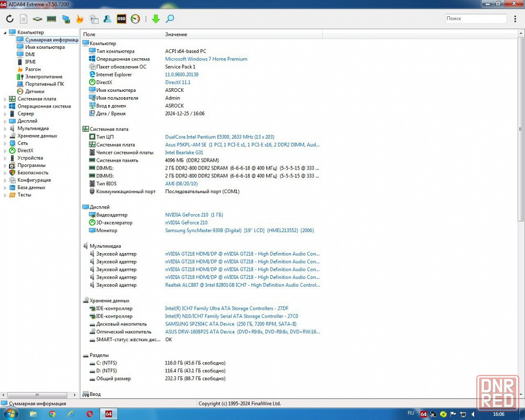
Task: Expand the Хранение данных tree node
Action: [5, 136]
